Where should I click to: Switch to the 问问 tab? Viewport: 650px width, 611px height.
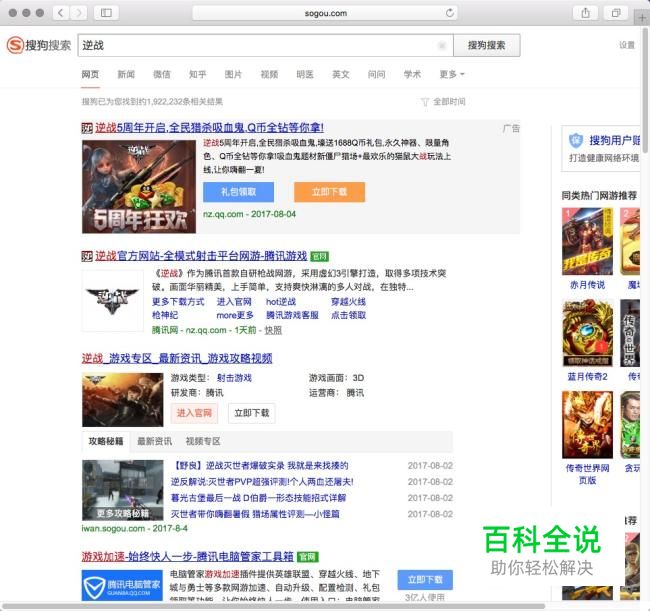[376, 74]
